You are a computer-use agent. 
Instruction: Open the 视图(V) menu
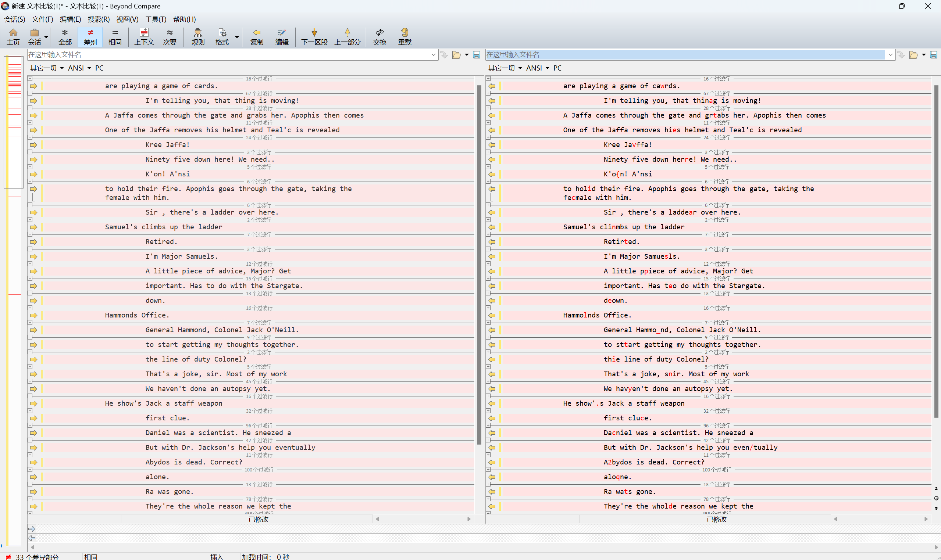[x=127, y=19]
